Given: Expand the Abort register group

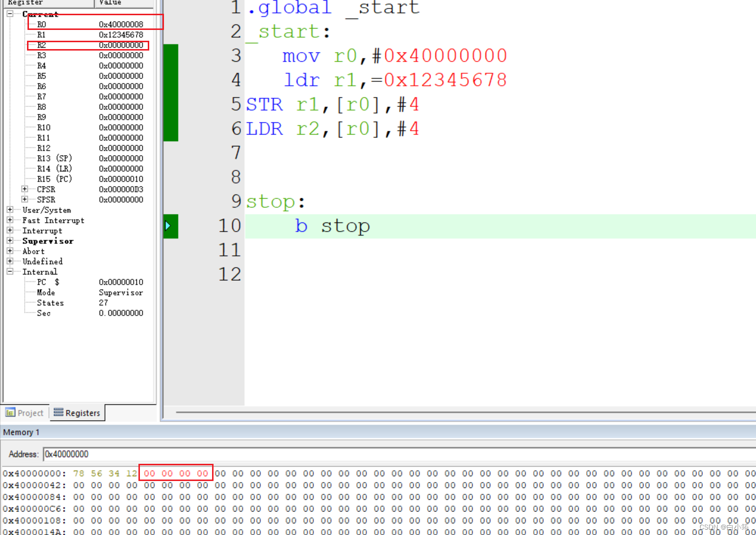Looking at the screenshot, I should coord(10,251).
